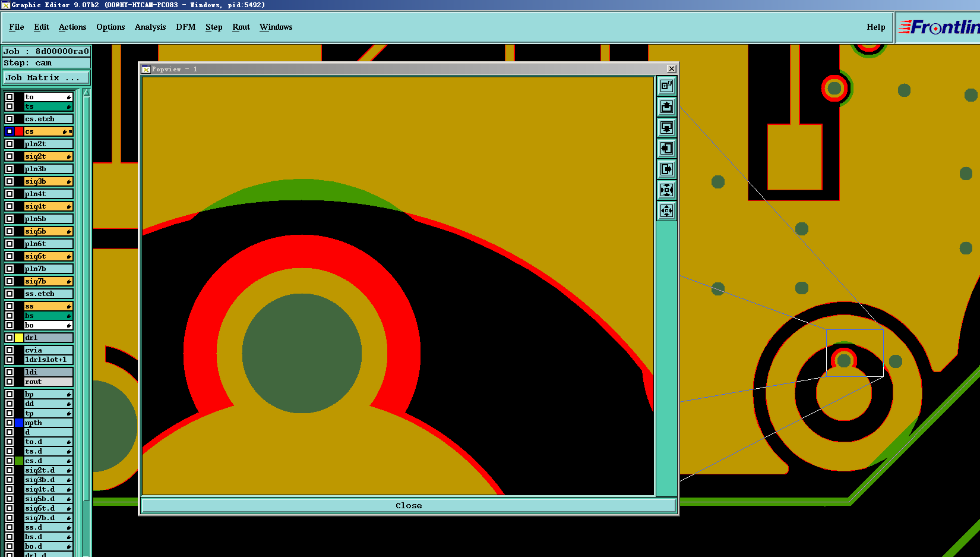Click red color swatch of cs layer

[x=19, y=131]
